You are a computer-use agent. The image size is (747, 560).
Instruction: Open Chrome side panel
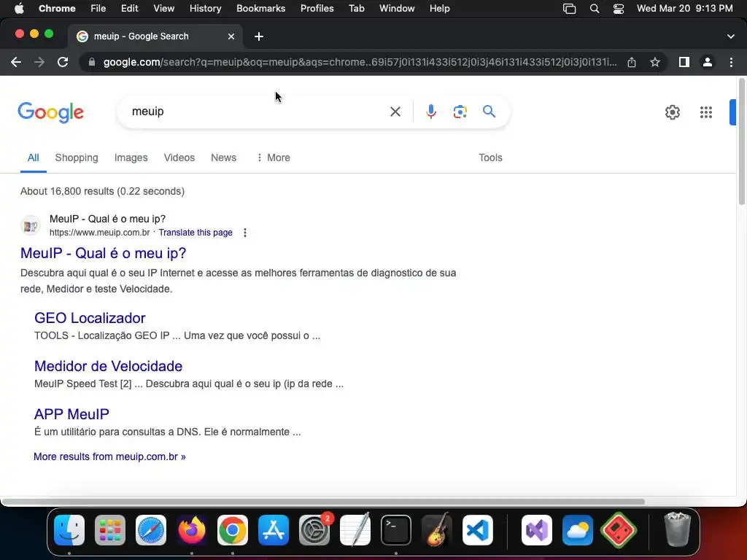coord(684,63)
